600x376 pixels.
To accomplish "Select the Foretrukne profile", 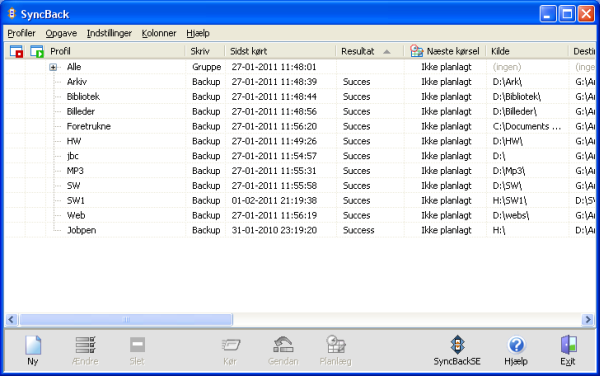I will (x=88, y=127).
